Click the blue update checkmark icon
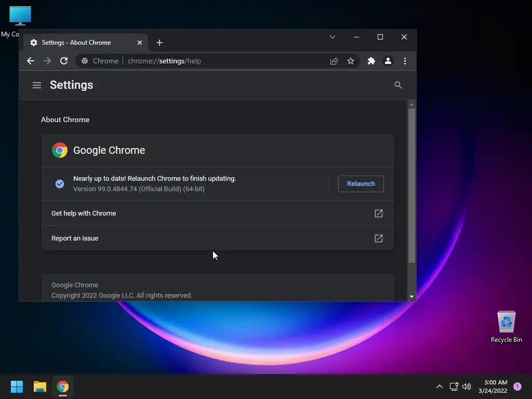The image size is (532, 399). point(60,184)
